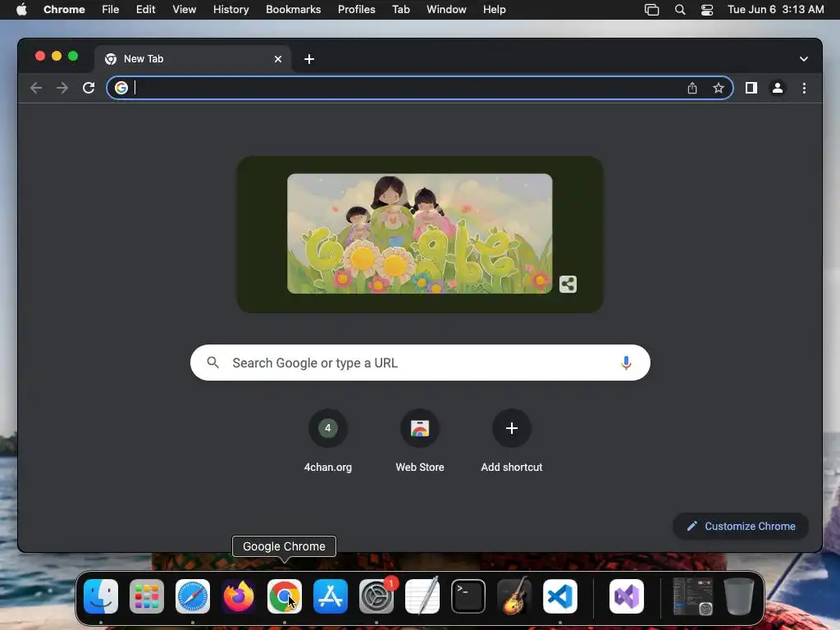Expand the tab search chevron
Screen dimensions: 840x630
click(804, 59)
